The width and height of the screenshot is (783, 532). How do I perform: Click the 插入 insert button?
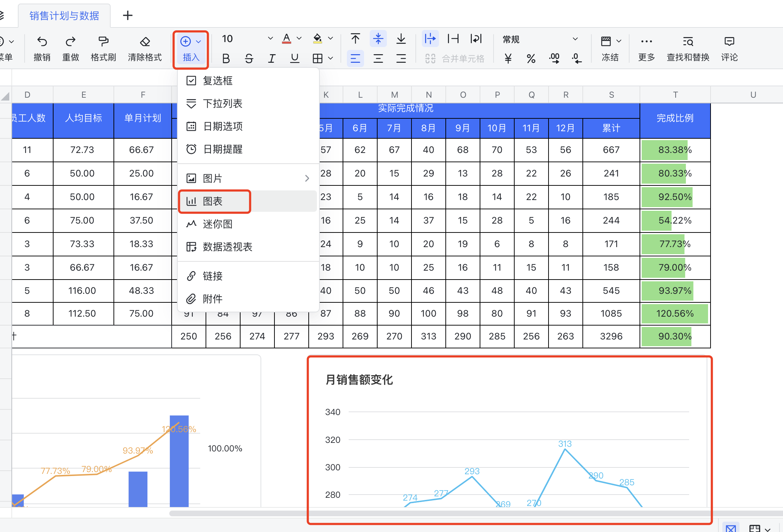[191, 49]
